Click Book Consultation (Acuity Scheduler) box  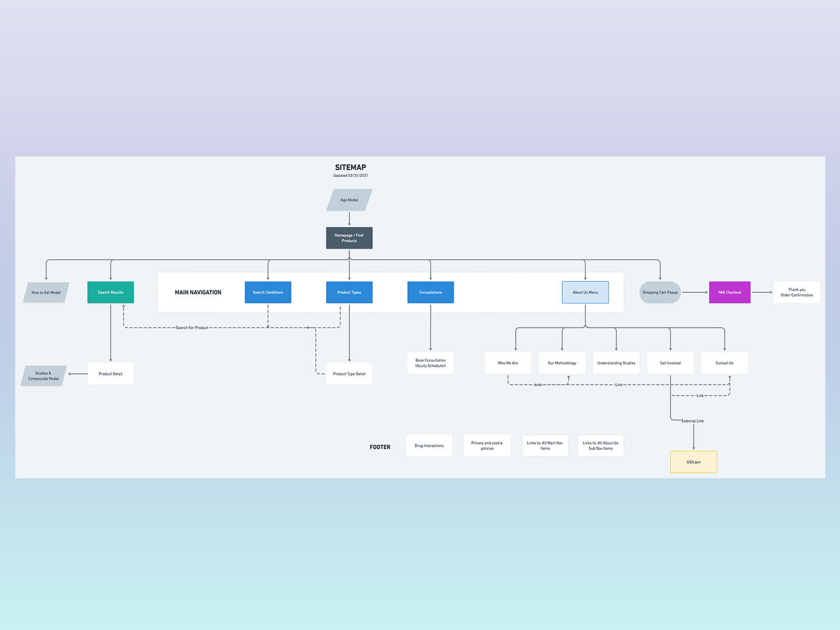(430, 363)
